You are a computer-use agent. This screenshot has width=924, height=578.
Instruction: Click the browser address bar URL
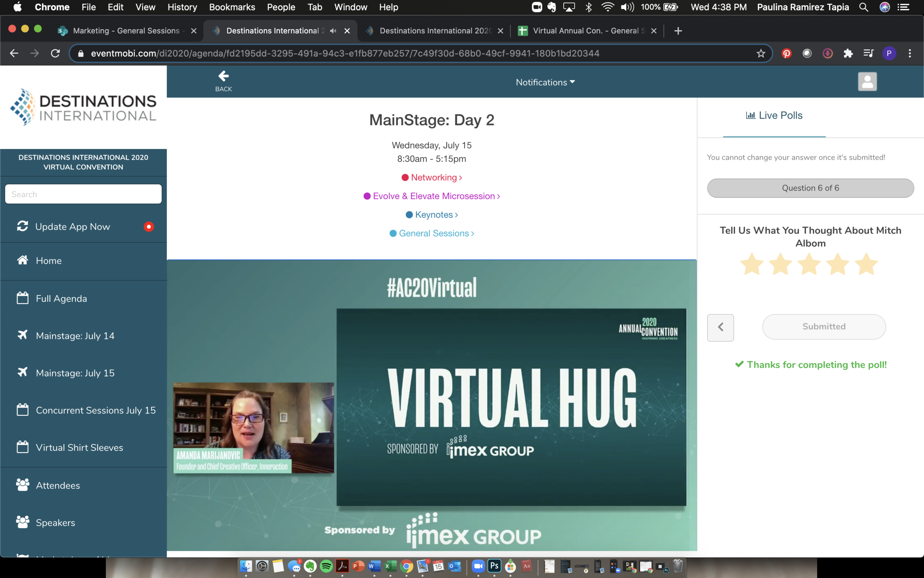[345, 54]
